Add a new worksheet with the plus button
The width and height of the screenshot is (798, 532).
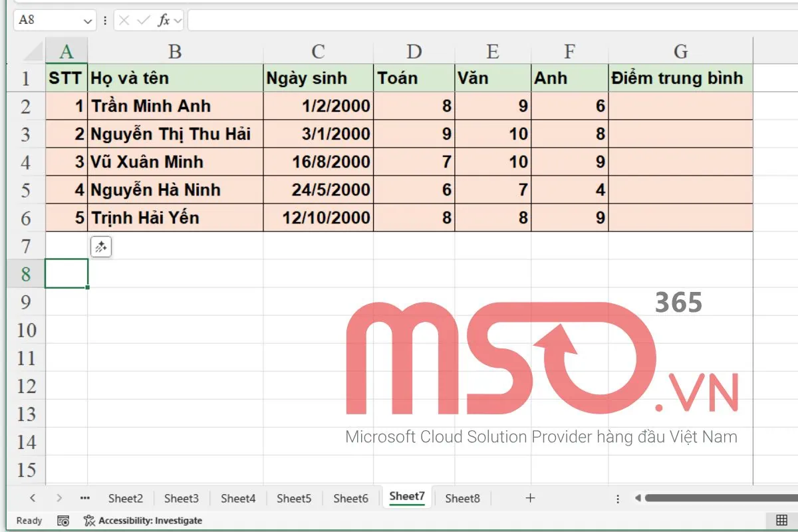click(x=530, y=497)
